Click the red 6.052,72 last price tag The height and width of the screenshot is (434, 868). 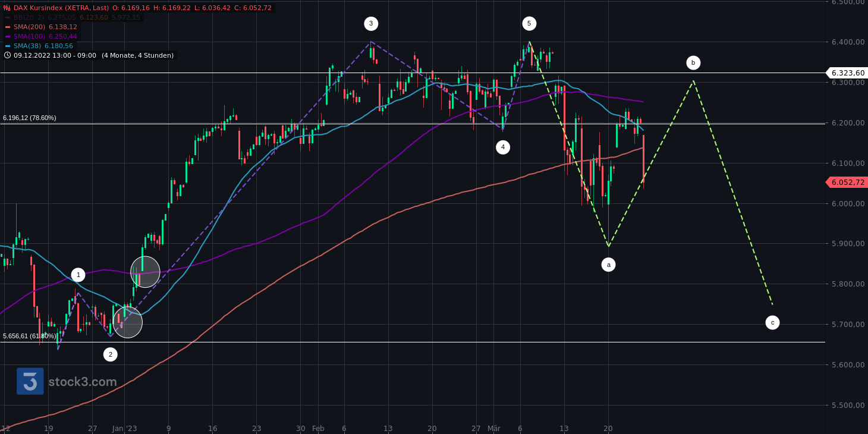click(847, 182)
